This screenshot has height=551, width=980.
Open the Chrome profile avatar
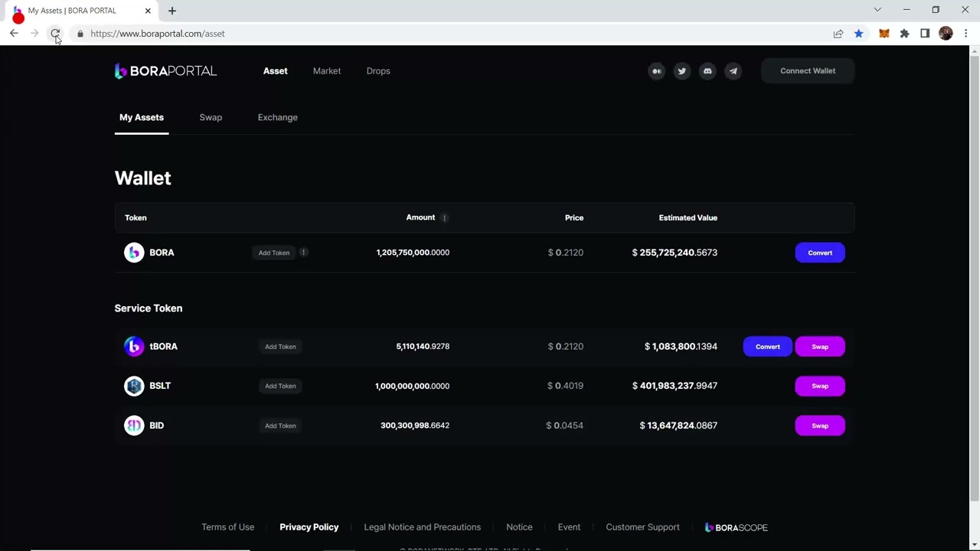tap(946, 34)
